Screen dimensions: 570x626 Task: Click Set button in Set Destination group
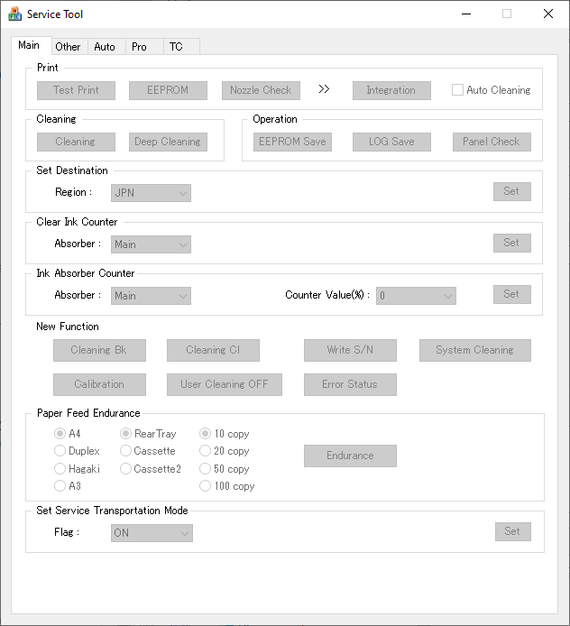click(512, 191)
